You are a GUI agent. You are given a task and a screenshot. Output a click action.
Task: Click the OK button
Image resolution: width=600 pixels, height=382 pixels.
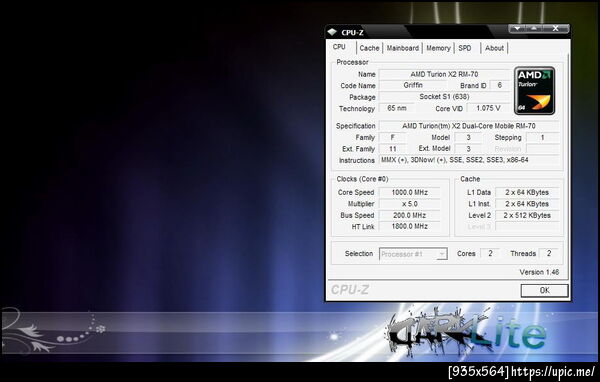tap(544, 291)
